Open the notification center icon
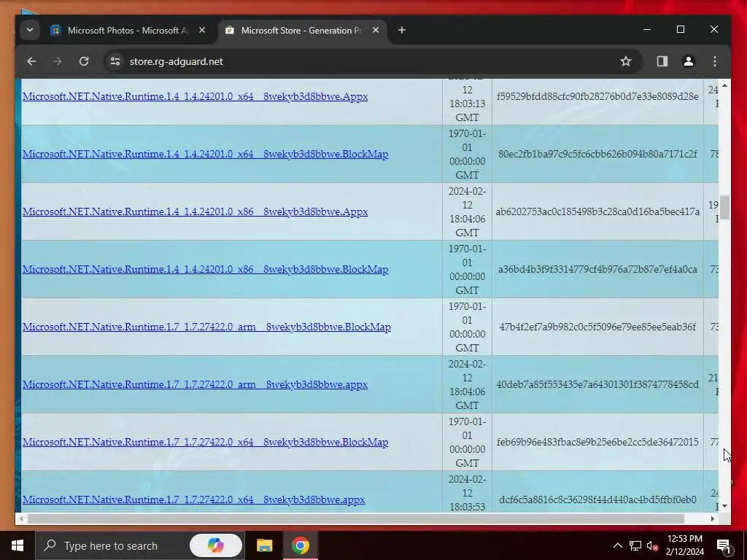 [x=724, y=545]
